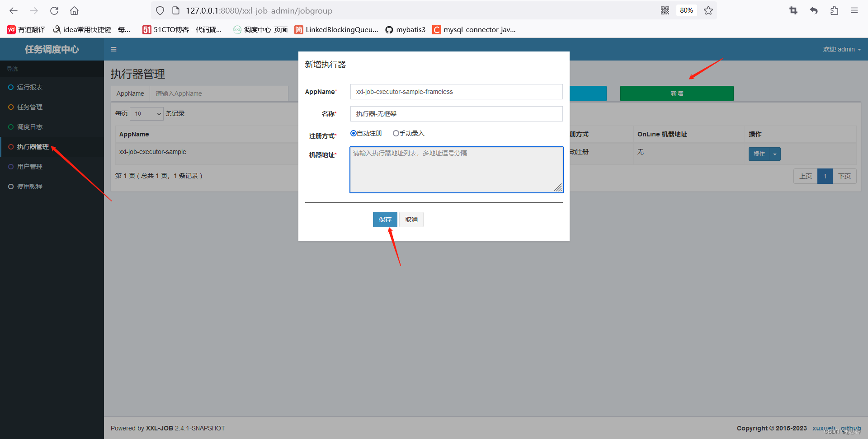Viewport: 868px width, 439px height.
Task: Click the textarea resize handle corner
Action: (558, 188)
